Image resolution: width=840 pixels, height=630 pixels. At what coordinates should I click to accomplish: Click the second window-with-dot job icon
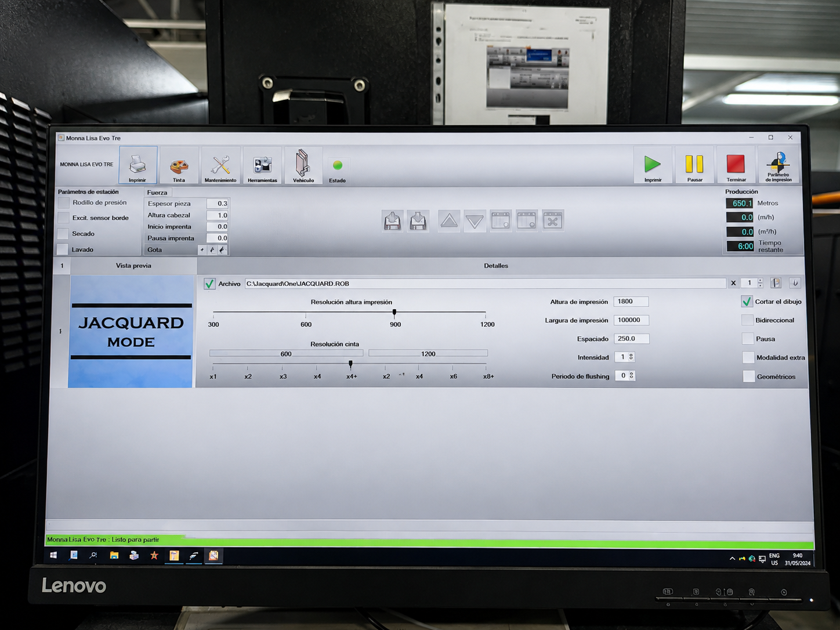pyautogui.click(x=527, y=220)
